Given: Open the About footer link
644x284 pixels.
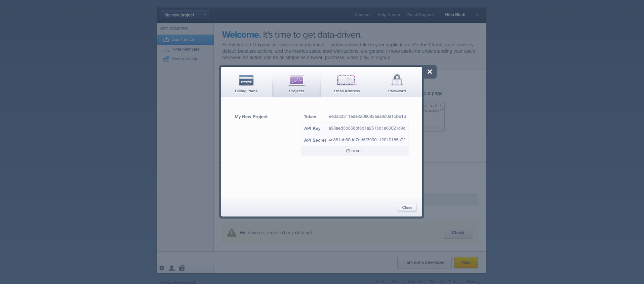Looking at the screenshot, I should point(380,282).
